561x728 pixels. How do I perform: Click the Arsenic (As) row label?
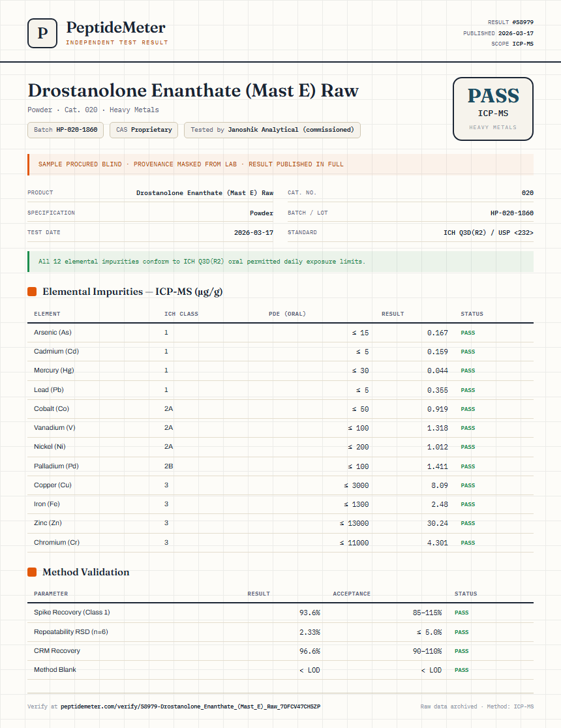pyautogui.click(x=52, y=333)
